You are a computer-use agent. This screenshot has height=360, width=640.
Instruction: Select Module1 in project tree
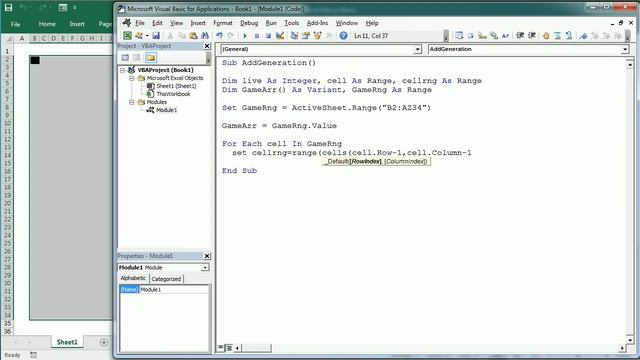[x=167, y=110]
